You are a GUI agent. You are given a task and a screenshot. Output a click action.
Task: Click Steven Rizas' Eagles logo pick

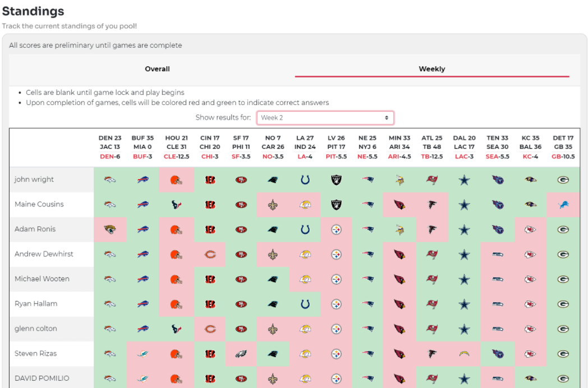pos(241,354)
